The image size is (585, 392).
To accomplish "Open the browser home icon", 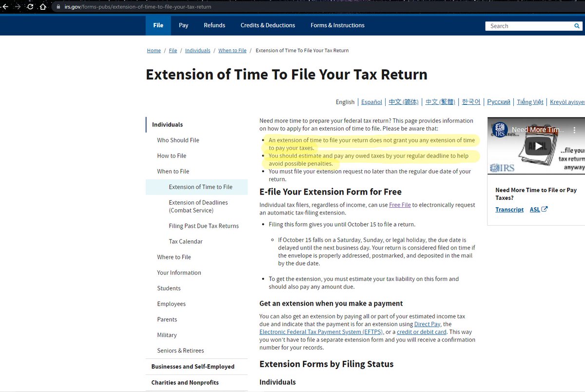I will (x=43, y=7).
